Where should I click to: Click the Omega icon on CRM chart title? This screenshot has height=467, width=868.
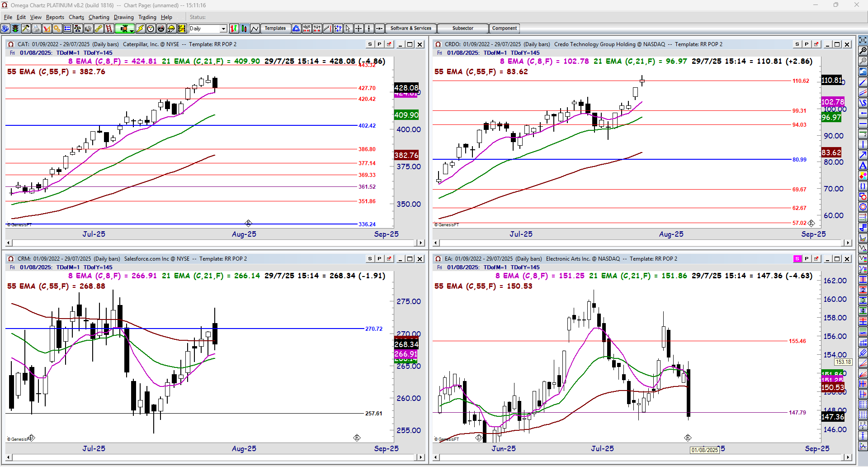point(11,259)
